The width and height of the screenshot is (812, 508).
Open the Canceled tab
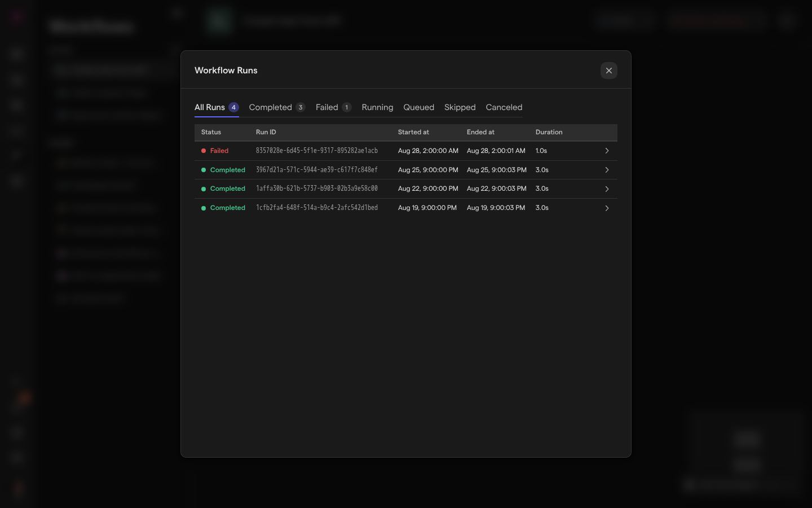[x=504, y=107]
